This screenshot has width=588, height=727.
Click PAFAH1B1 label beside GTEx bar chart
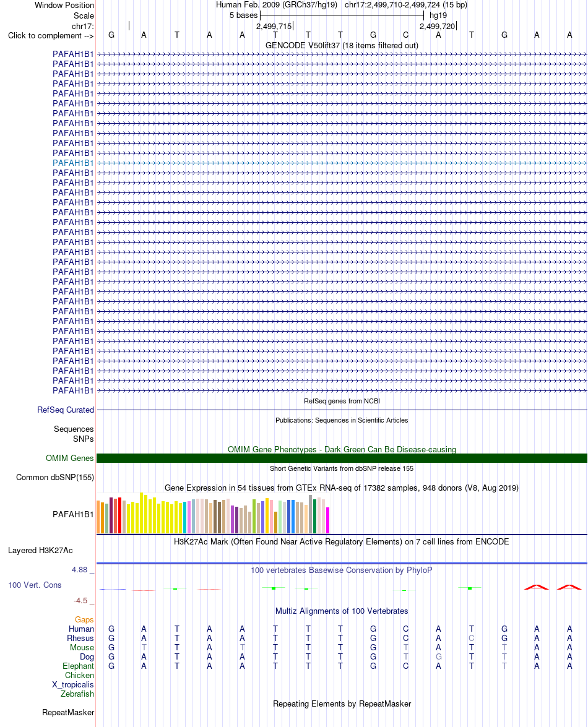click(73, 514)
